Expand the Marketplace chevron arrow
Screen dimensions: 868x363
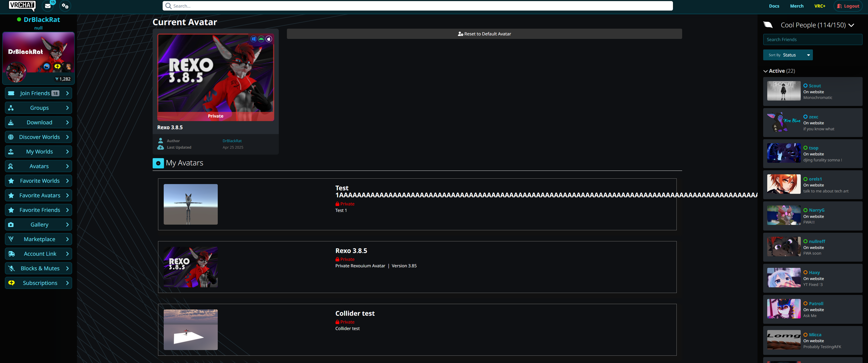pyautogui.click(x=67, y=239)
